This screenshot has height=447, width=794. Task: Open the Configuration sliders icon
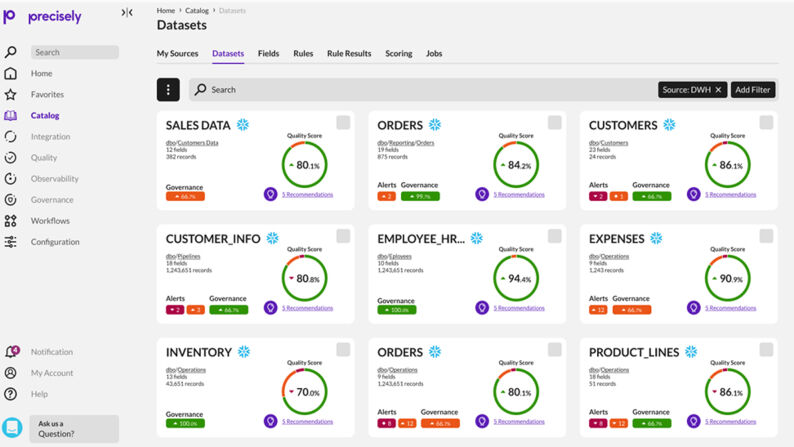[x=10, y=242]
